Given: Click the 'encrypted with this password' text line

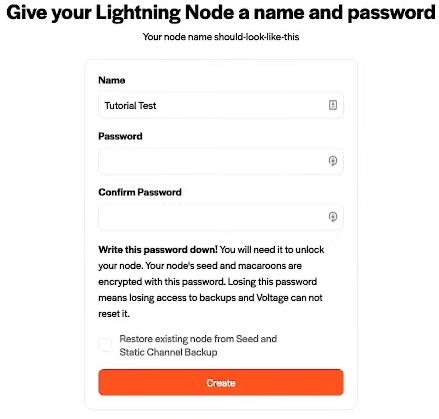Looking at the screenshot, I should (x=162, y=282).
